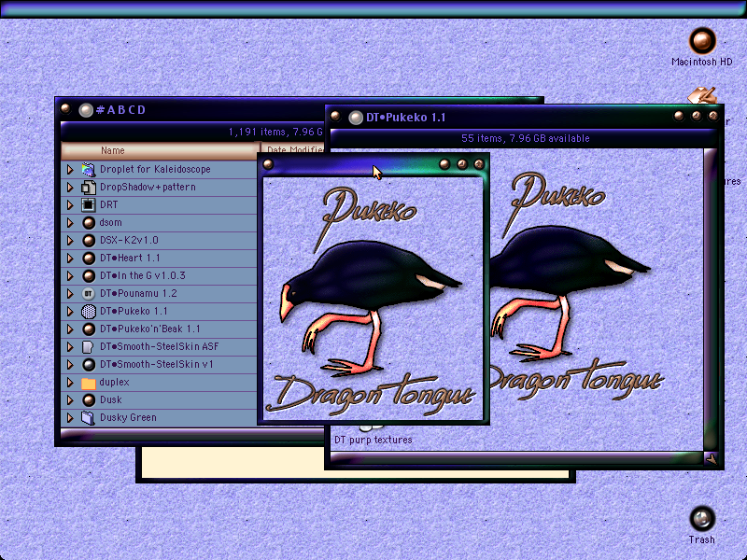The width and height of the screenshot is (747, 560).
Task: Click the '# A B C D' window title text
Action: (121, 110)
